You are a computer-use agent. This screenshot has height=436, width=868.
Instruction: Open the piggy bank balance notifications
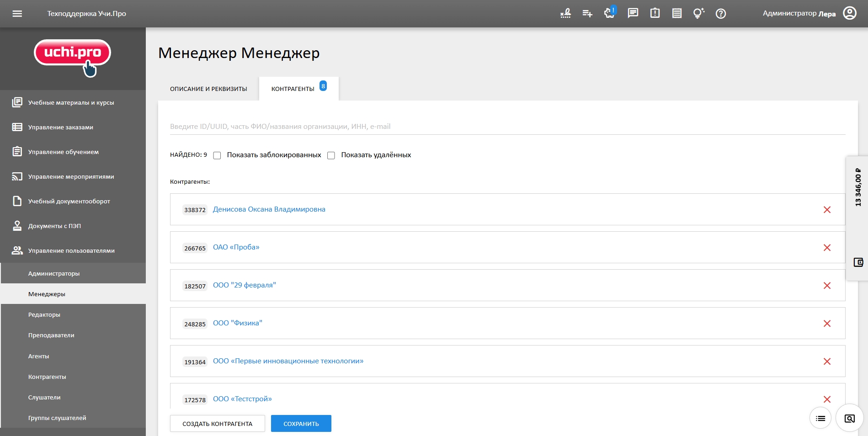[x=609, y=13]
